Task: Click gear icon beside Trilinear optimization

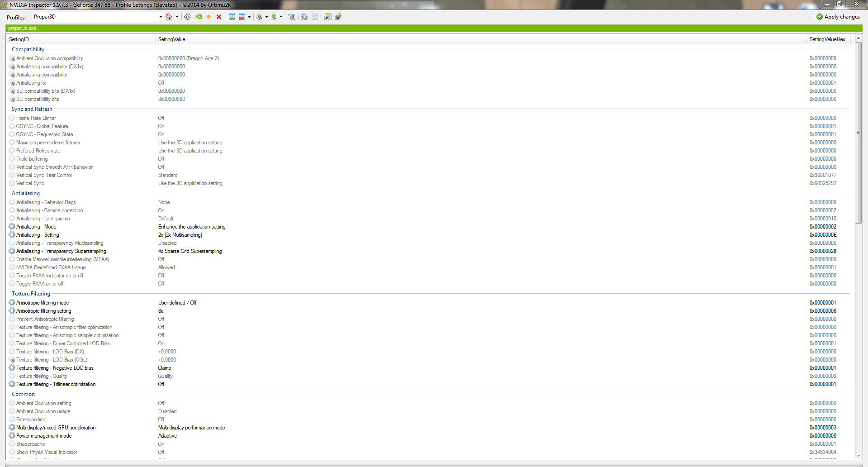Action: coord(12,384)
